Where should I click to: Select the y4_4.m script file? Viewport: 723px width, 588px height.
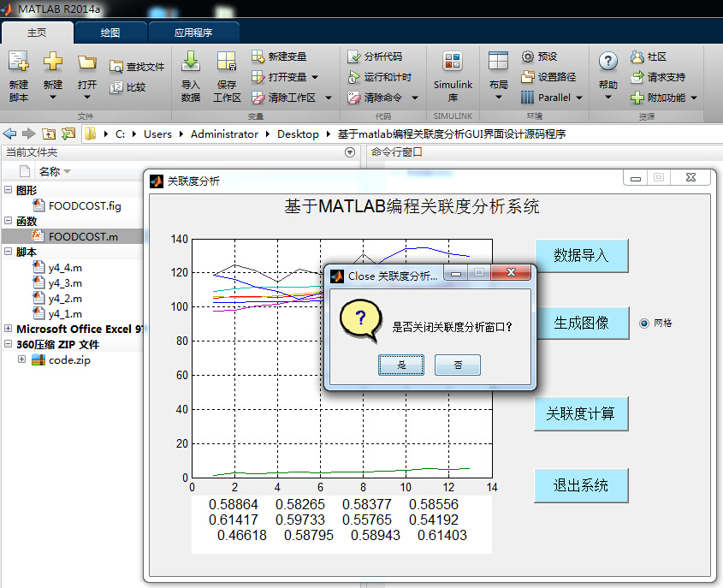(65, 268)
